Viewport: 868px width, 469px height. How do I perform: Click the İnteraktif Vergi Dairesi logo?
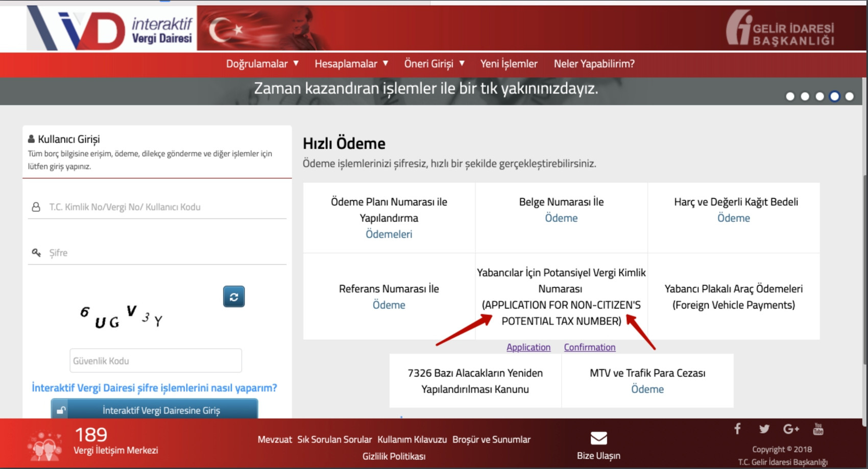[x=111, y=29]
